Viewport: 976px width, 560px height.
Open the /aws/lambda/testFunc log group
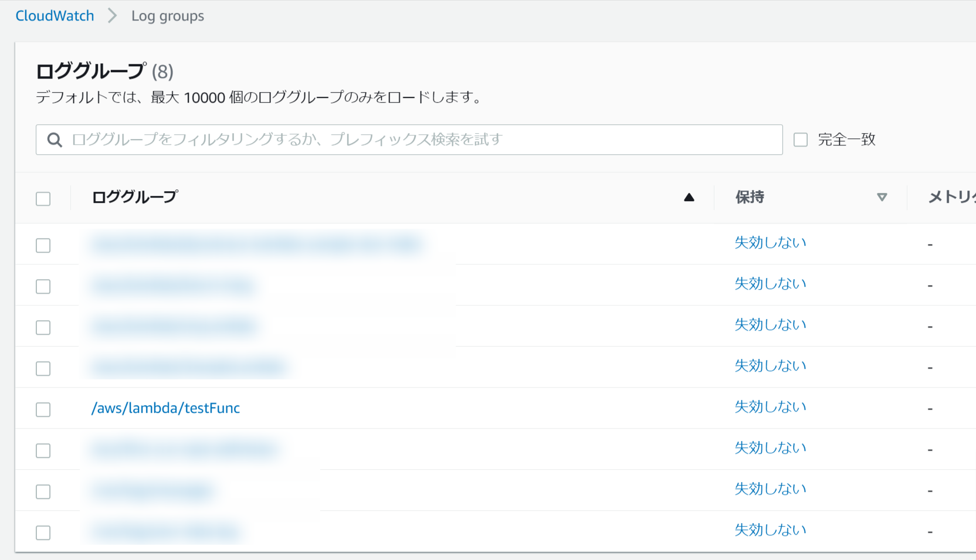tap(165, 408)
